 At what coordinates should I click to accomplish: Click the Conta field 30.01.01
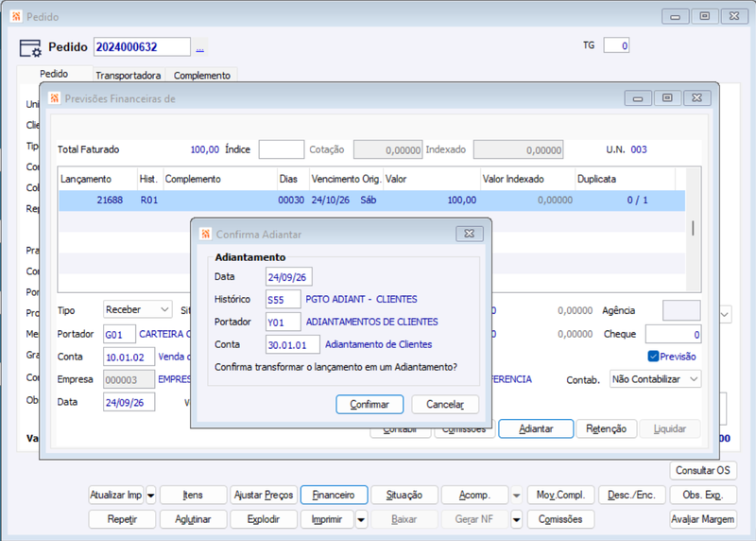click(x=293, y=344)
